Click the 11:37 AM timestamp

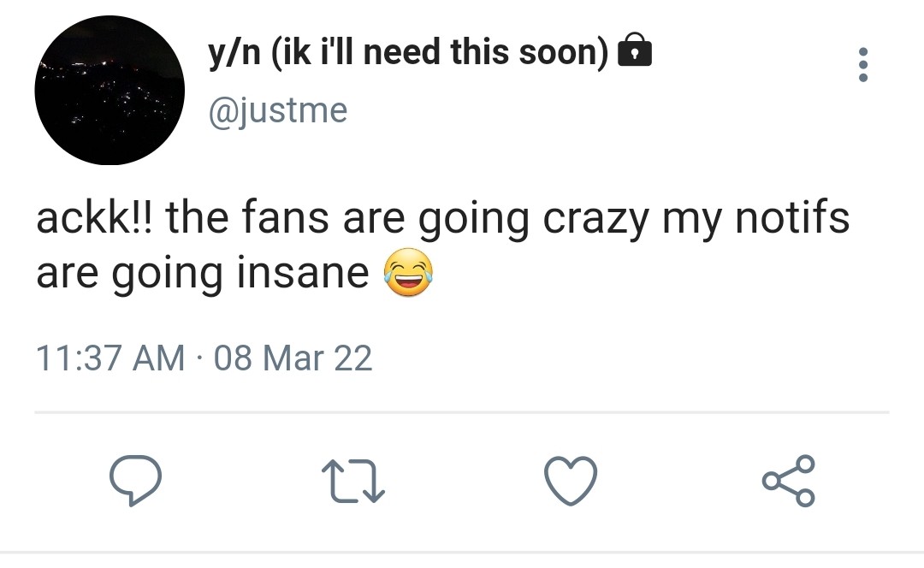point(110,358)
